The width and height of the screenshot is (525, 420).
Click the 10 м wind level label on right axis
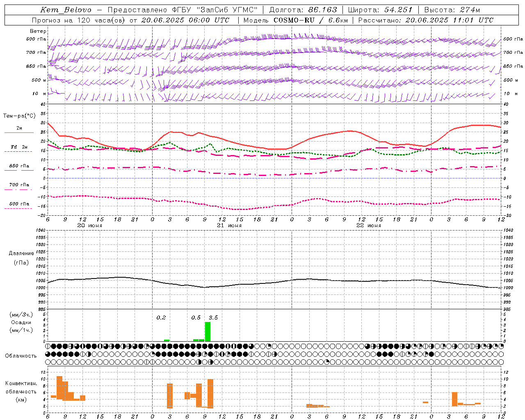click(x=510, y=94)
